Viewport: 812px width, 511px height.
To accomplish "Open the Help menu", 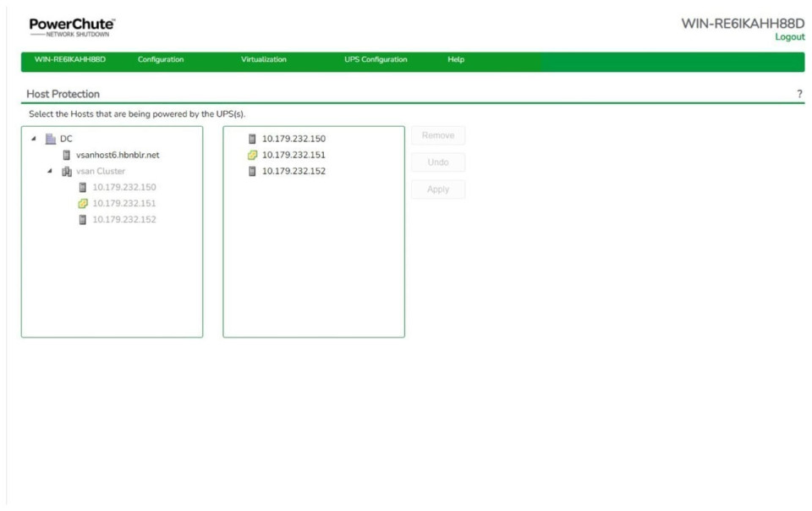I will click(456, 60).
